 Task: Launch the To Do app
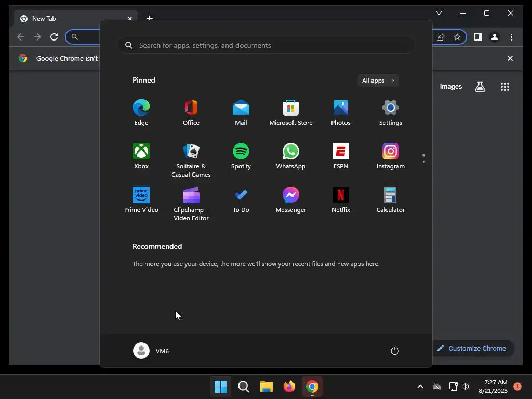(241, 200)
